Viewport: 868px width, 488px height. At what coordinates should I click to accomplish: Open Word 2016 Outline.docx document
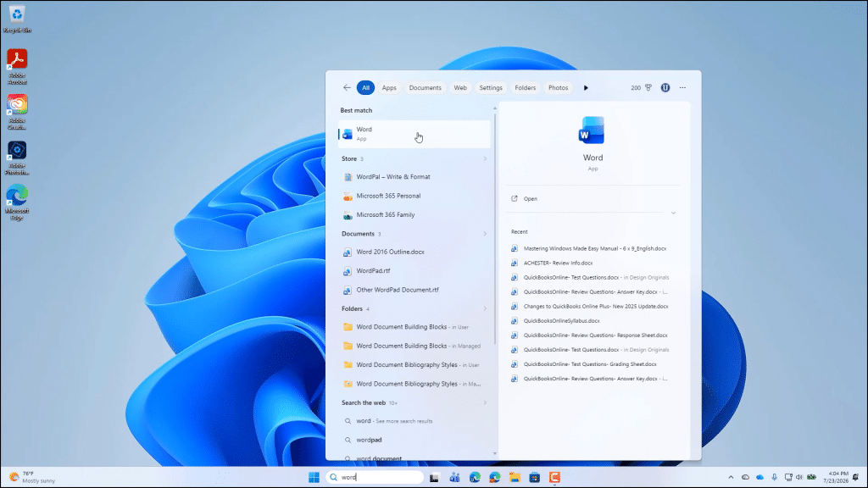click(x=414, y=252)
